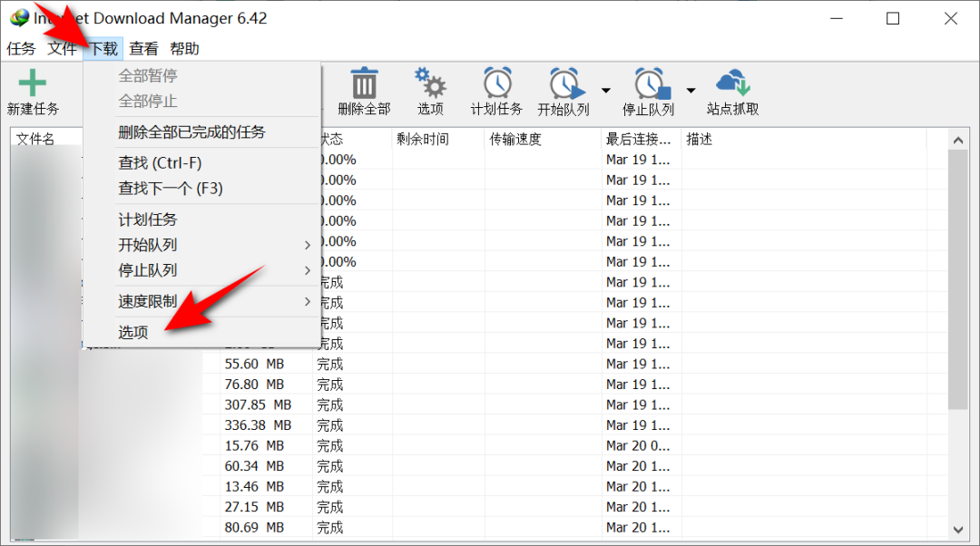The width and height of the screenshot is (980, 546).
Task: Expand the Stop Queue toolbar dropdown arrow
Action: pyautogui.click(x=691, y=91)
